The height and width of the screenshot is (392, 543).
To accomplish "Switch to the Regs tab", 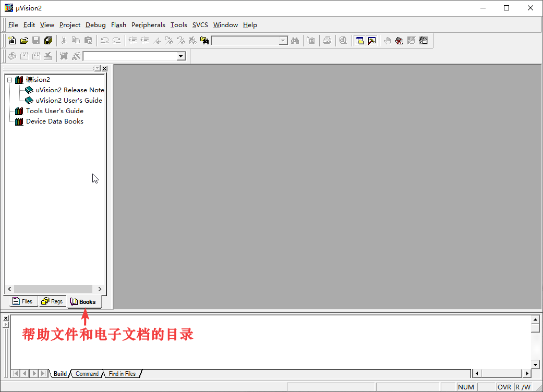I will coord(52,301).
